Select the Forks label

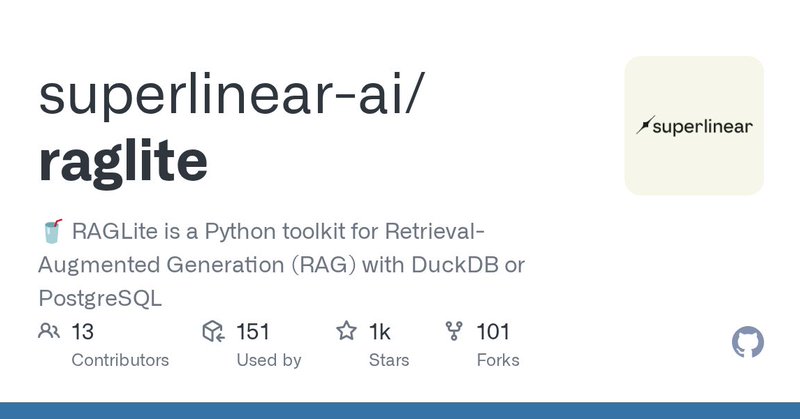pyautogui.click(x=498, y=360)
